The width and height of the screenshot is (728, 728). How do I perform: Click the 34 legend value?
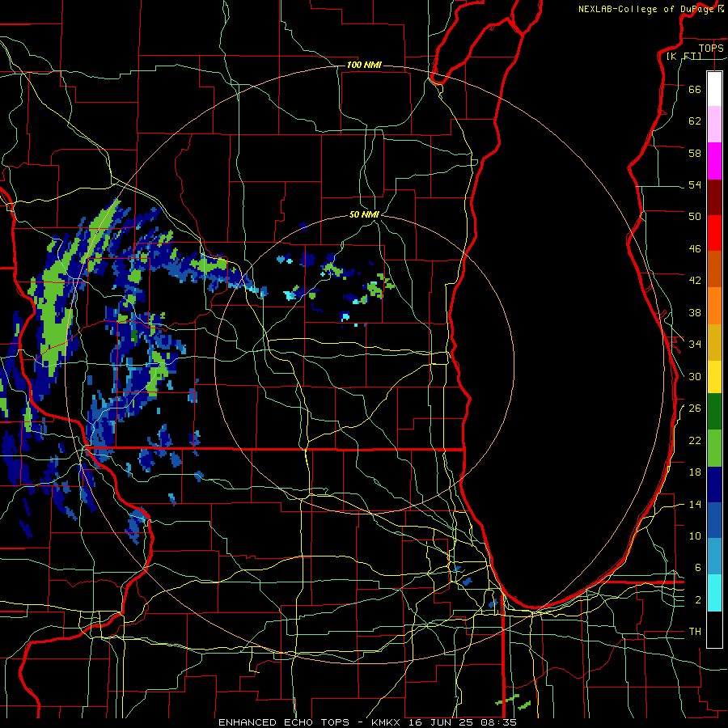[695, 345]
